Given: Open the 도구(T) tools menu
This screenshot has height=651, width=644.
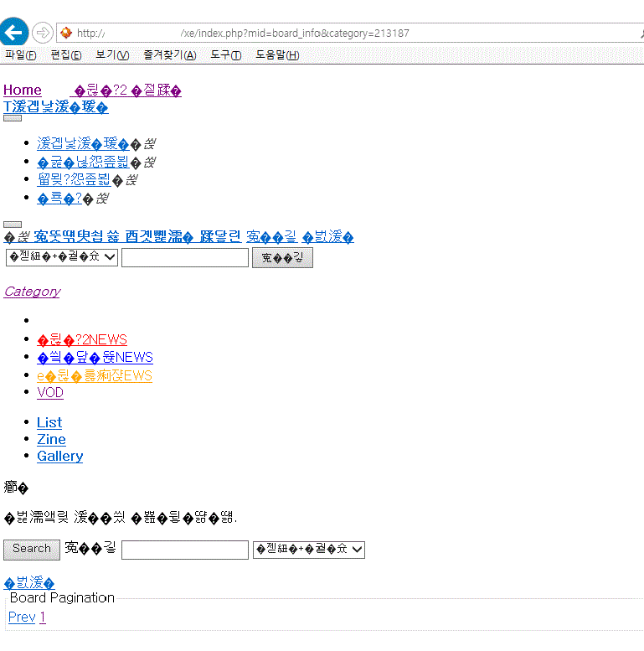Looking at the screenshot, I should click(225, 55).
